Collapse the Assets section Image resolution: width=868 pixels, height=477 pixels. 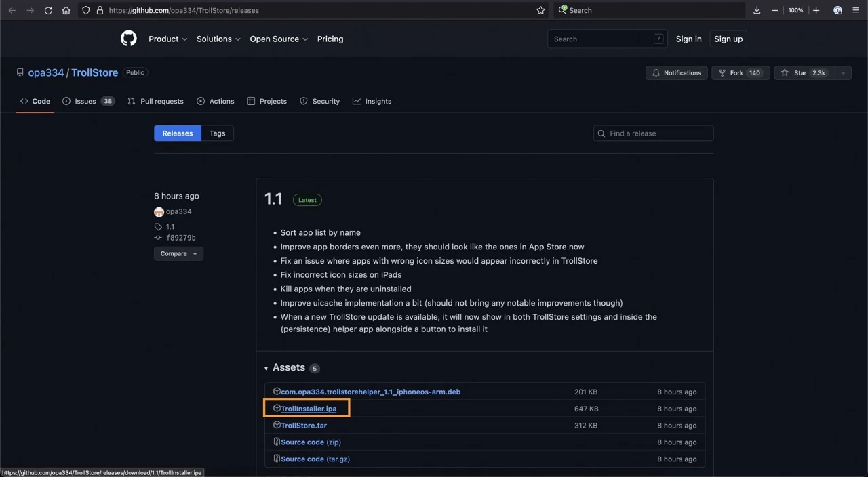click(267, 367)
